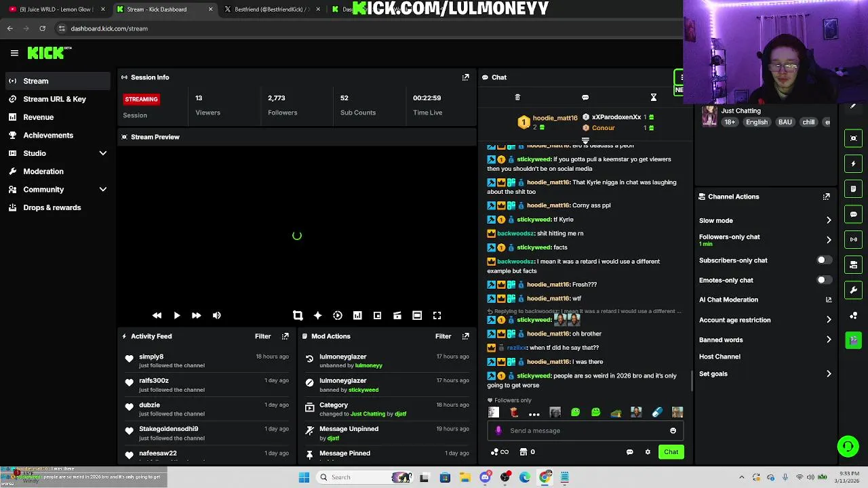
Task: Click the speech bubble icon above leaderboard
Action: tap(585, 98)
